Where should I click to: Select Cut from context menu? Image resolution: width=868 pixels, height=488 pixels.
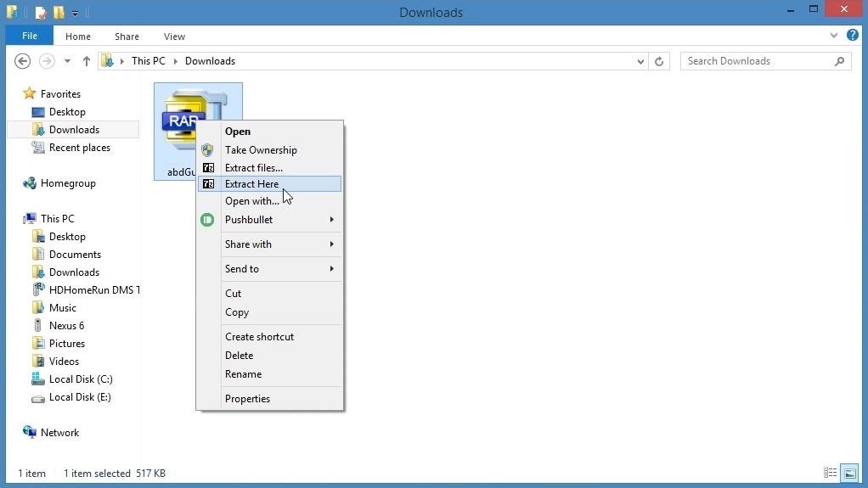(x=269, y=294)
